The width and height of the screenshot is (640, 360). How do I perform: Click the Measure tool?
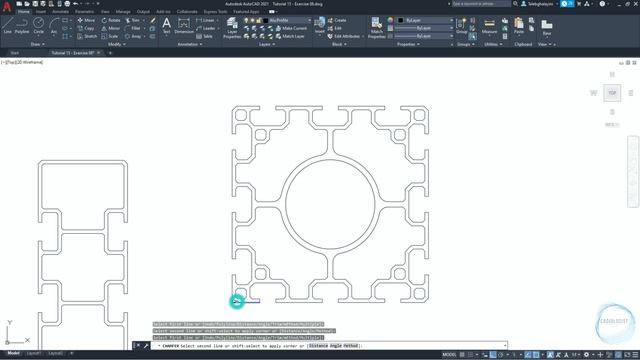click(x=489, y=26)
